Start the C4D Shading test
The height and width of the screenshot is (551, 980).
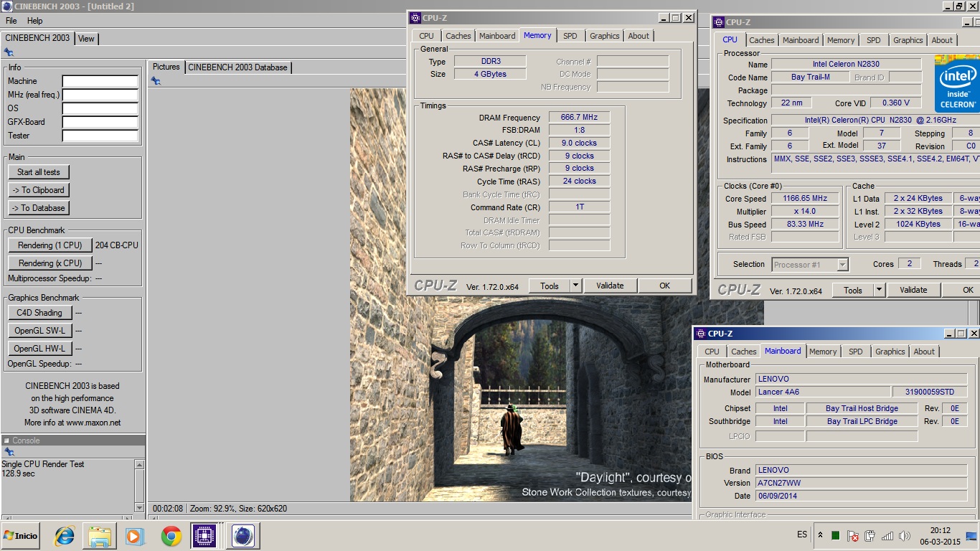tap(39, 313)
